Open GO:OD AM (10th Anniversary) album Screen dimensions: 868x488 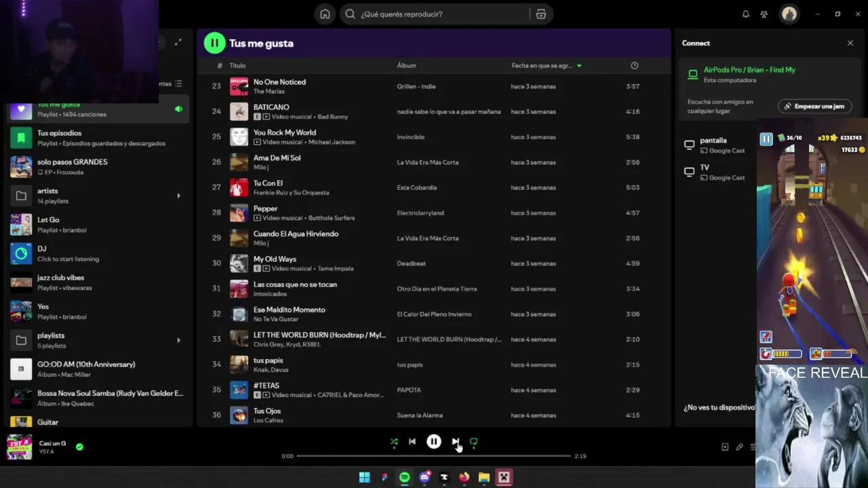coord(99,369)
